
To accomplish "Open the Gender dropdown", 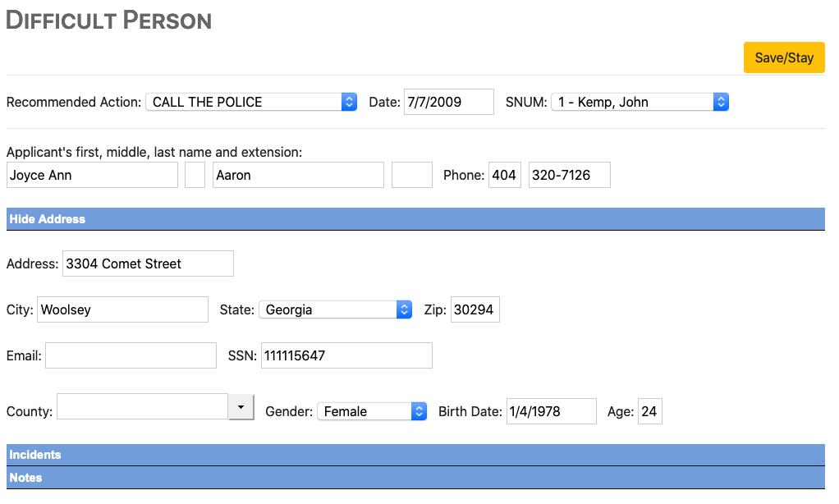I will coord(372,411).
